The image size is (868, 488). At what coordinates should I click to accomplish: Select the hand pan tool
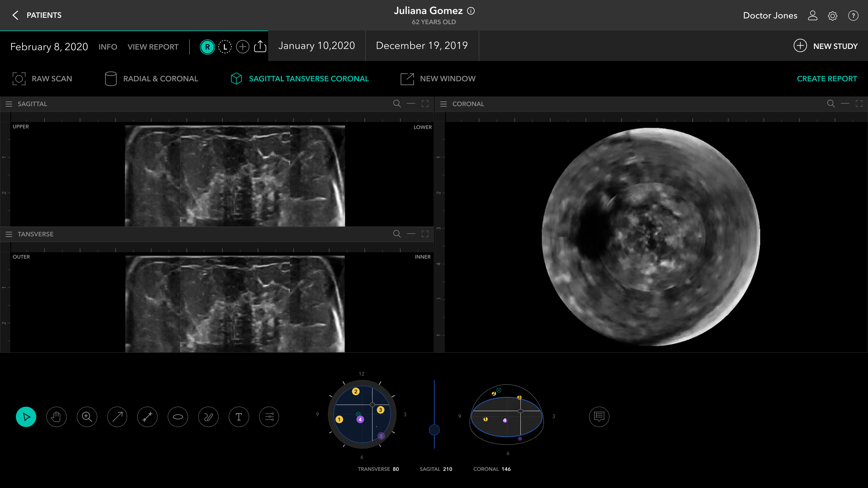pyautogui.click(x=56, y=417)
